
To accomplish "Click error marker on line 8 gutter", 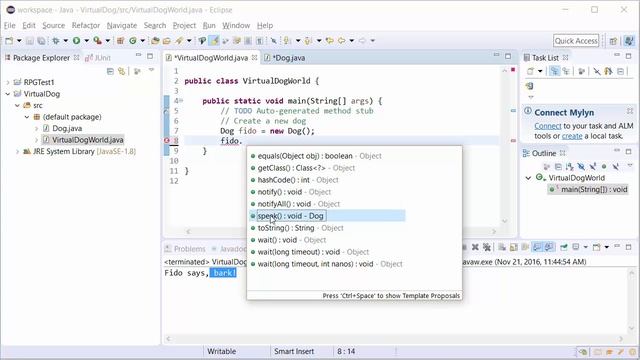I will click(167, 141).
